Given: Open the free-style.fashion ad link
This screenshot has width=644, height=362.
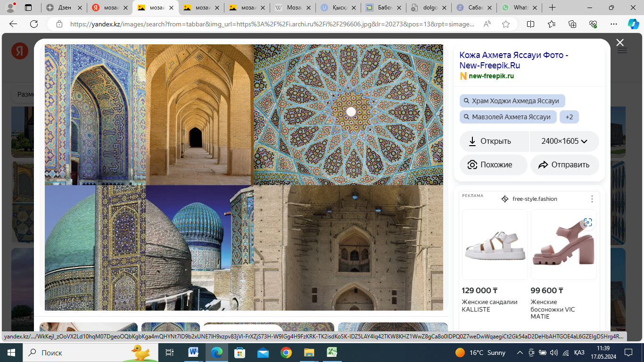Looking at the screenshot, I should pos(535,199).
